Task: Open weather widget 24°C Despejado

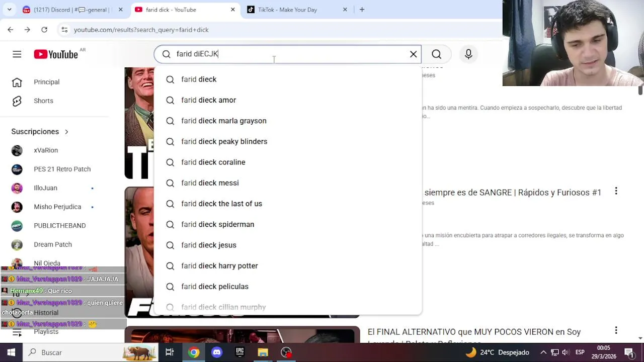Action: 497,352
